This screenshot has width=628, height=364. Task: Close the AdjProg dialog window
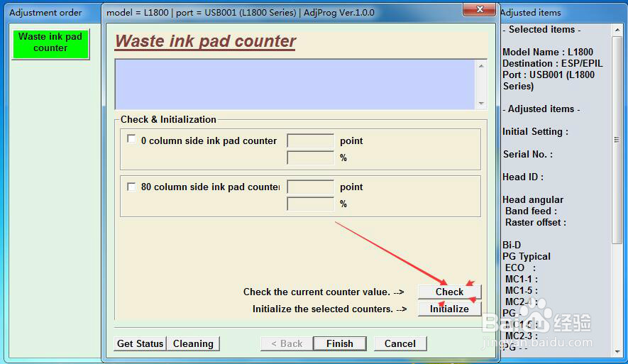[x=480, y=9]
